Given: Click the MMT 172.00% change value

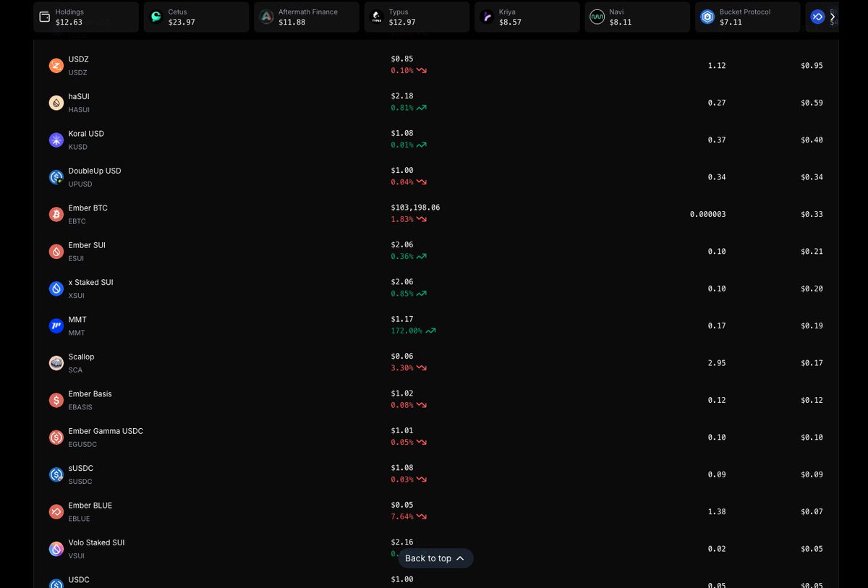Looking at the screenshot, I should [x=407, y=331].
